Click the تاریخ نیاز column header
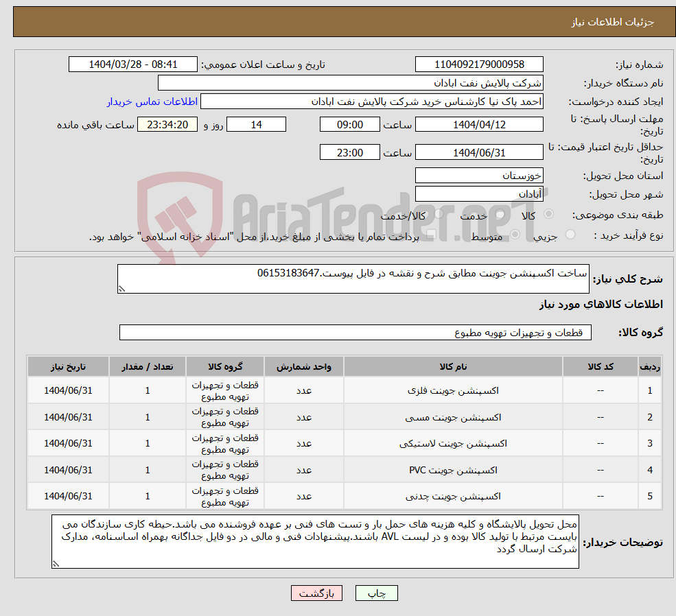Screen dimensions: 676x616 68,366
